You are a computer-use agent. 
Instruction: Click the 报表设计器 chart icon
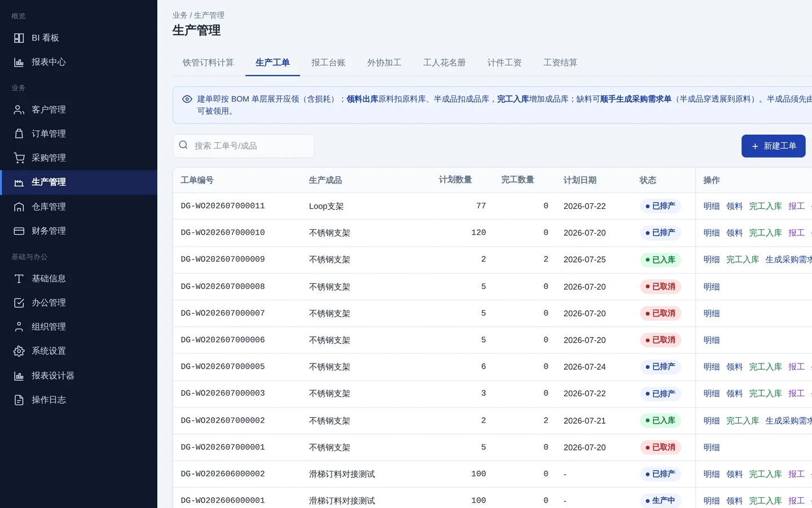pos(19,375)
